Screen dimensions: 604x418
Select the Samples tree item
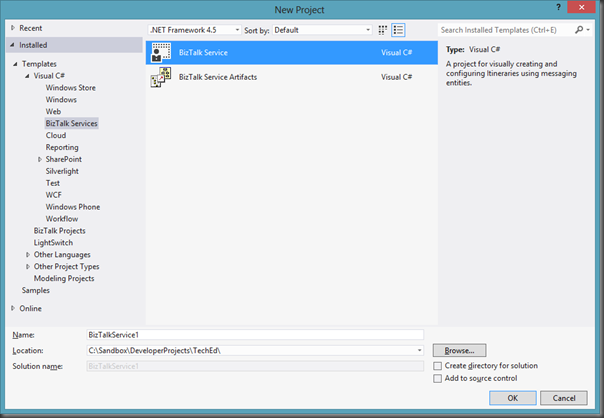(36, 290)
